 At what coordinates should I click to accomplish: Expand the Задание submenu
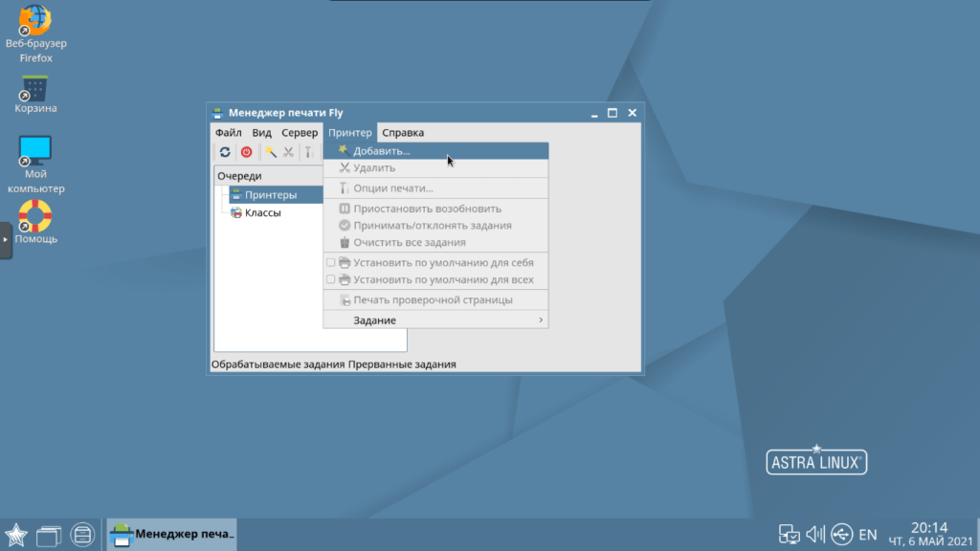point(435,320)
